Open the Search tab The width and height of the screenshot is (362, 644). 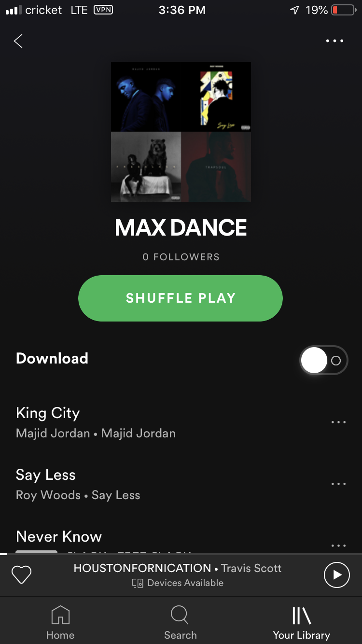(x=180, y=622)
